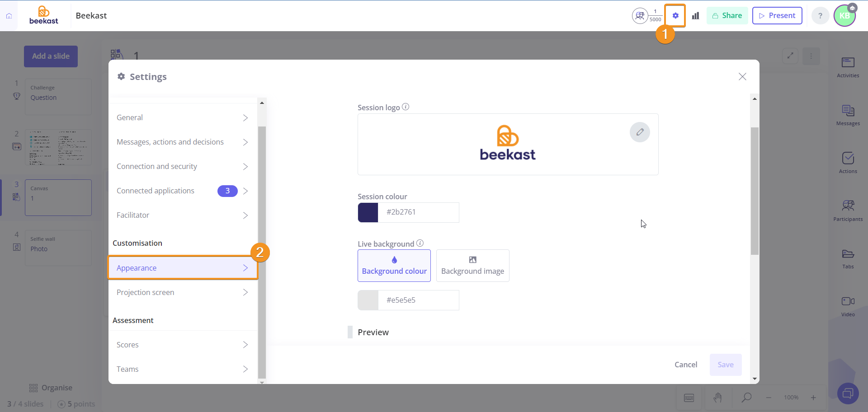
Task: Expand slide to fullscreen arrows icon
Action: point(790,56)
